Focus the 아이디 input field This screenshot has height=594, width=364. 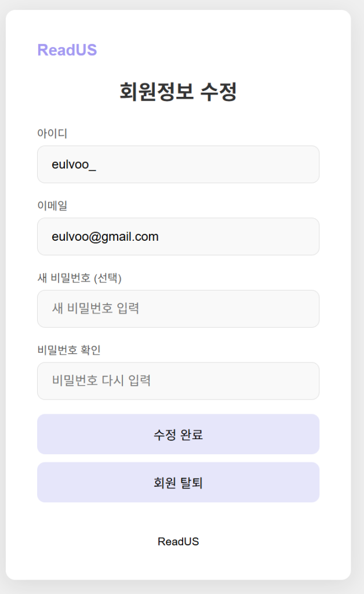178,164
